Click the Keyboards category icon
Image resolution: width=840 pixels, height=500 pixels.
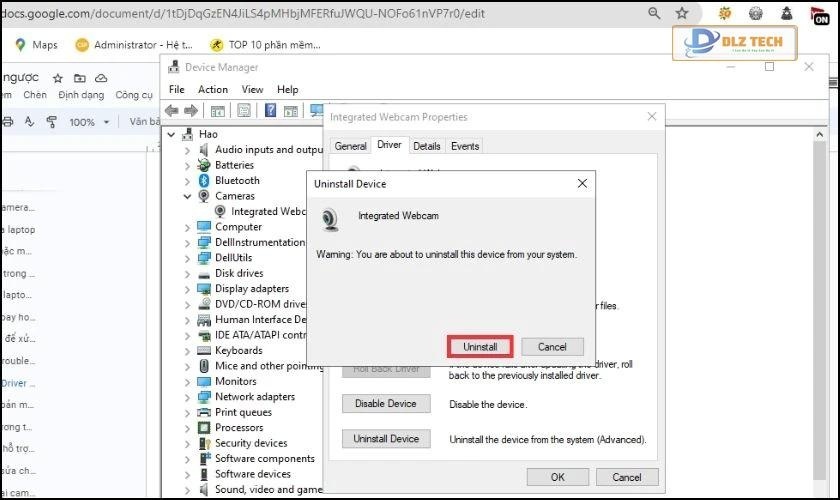pyautogui.click(x=204, y=351)
